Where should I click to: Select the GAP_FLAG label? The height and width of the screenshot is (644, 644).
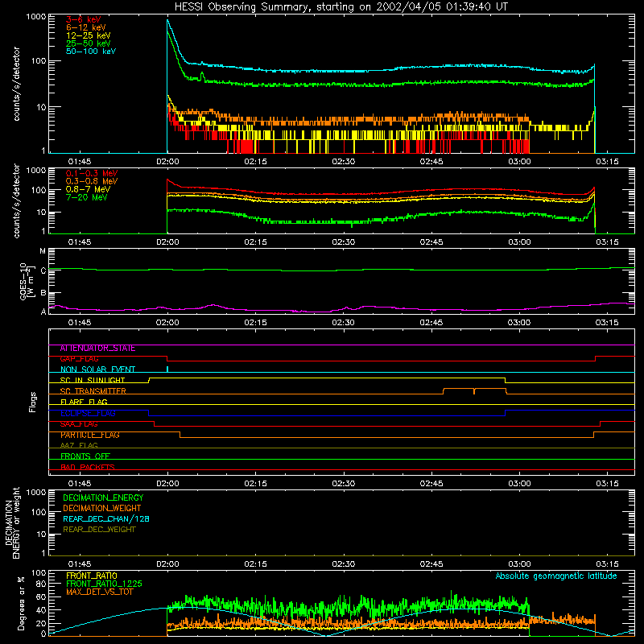[79, 359]
